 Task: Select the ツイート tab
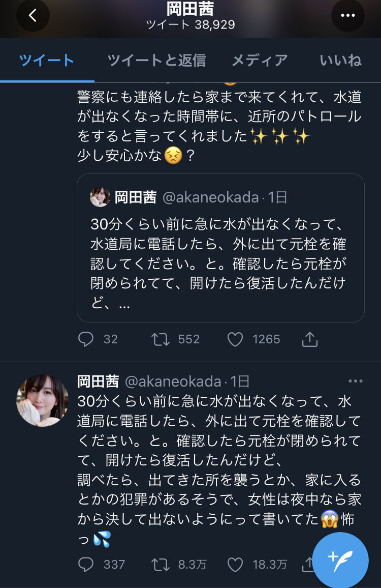pyautogui.click(x=47, y=61)
